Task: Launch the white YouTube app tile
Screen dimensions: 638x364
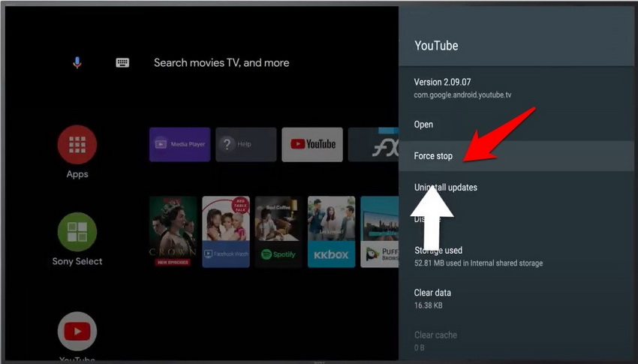Action: click(312, 144)
